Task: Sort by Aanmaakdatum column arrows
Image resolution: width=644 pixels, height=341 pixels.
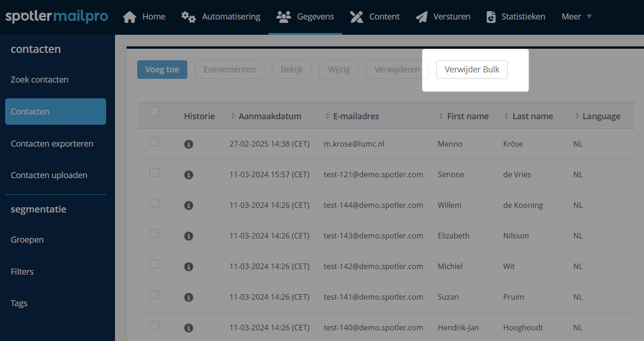Action: [233, 116]
